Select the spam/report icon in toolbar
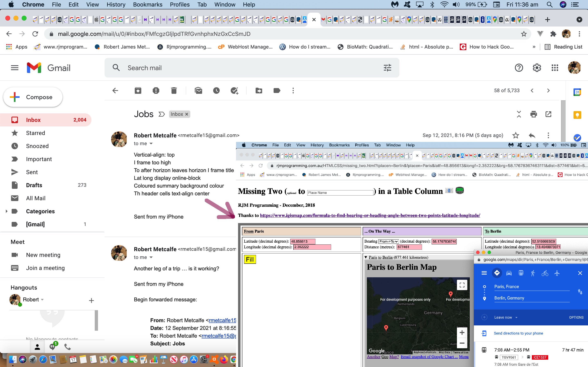This screenshot has width=588, height=367. [x=155, y=91]
